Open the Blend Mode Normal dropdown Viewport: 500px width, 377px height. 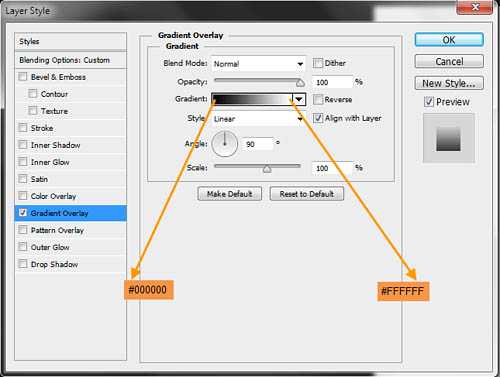tap(258, 64)
